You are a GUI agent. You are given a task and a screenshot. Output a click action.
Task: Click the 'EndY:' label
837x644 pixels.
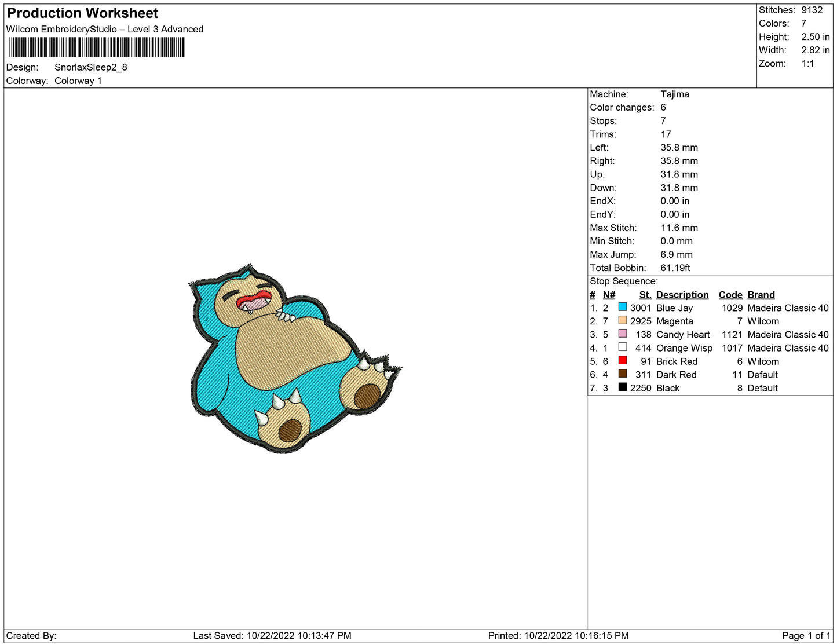(x=603, y=214)
